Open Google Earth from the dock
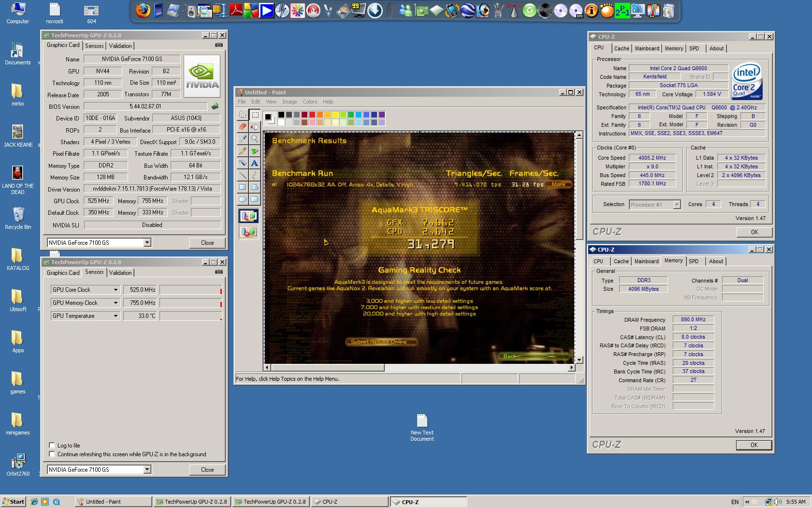Screen dimensions: 812x508 [x=467, y=11]
